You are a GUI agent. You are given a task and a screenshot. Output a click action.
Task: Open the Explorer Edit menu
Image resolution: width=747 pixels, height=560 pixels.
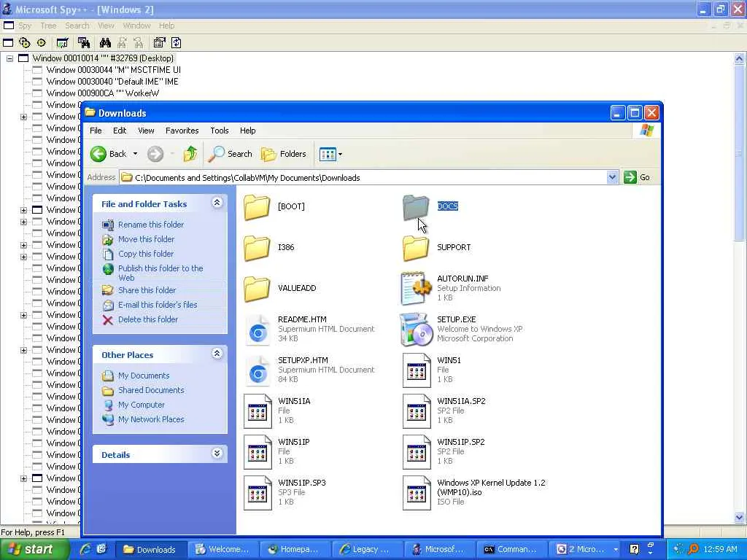tap(120, 131)
